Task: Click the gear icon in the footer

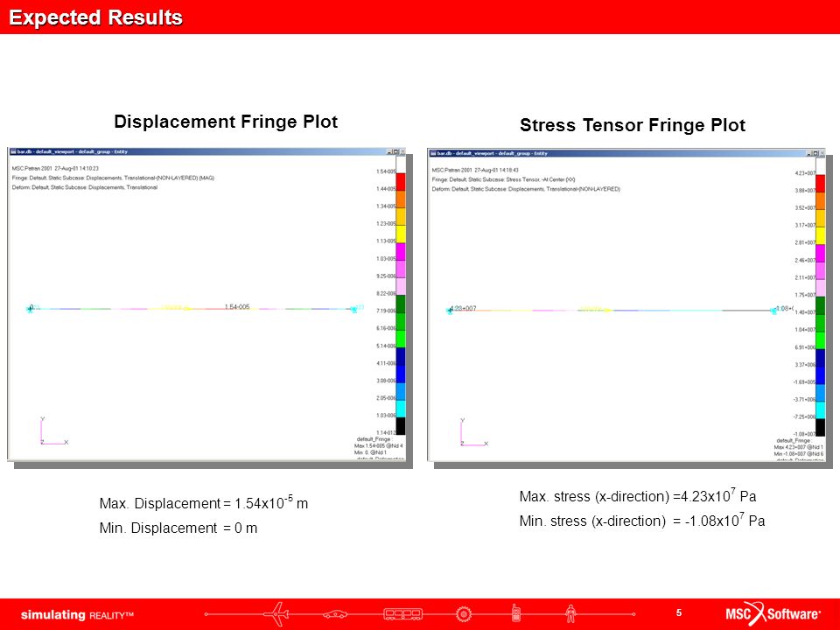Action: coord(464,614)
